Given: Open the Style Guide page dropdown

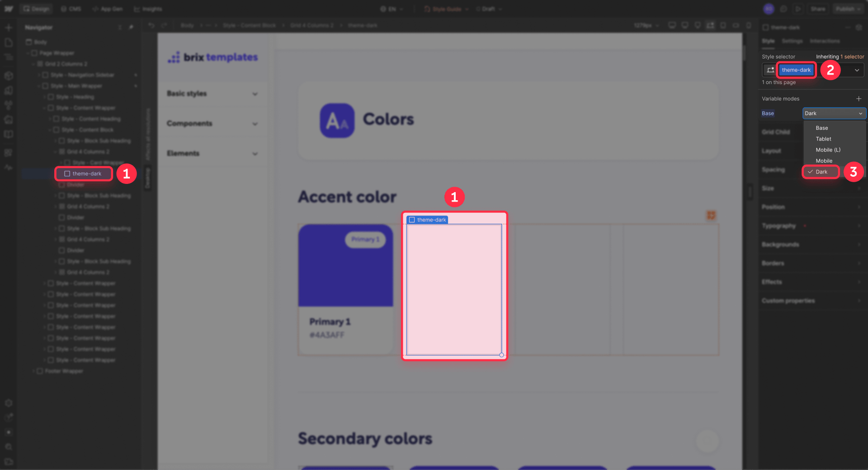Looking at the screenshot, I should (x=447, y=9).
